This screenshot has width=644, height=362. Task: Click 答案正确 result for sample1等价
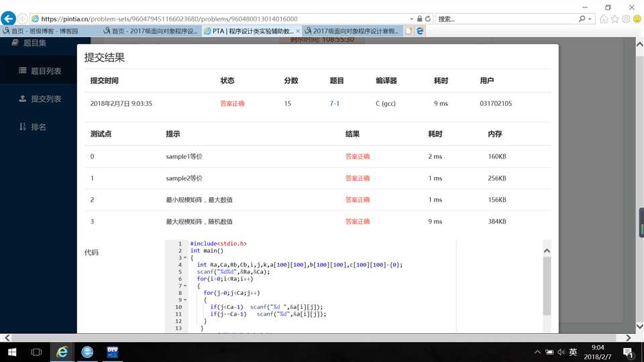pyautogui.click(x=358, y=156)
